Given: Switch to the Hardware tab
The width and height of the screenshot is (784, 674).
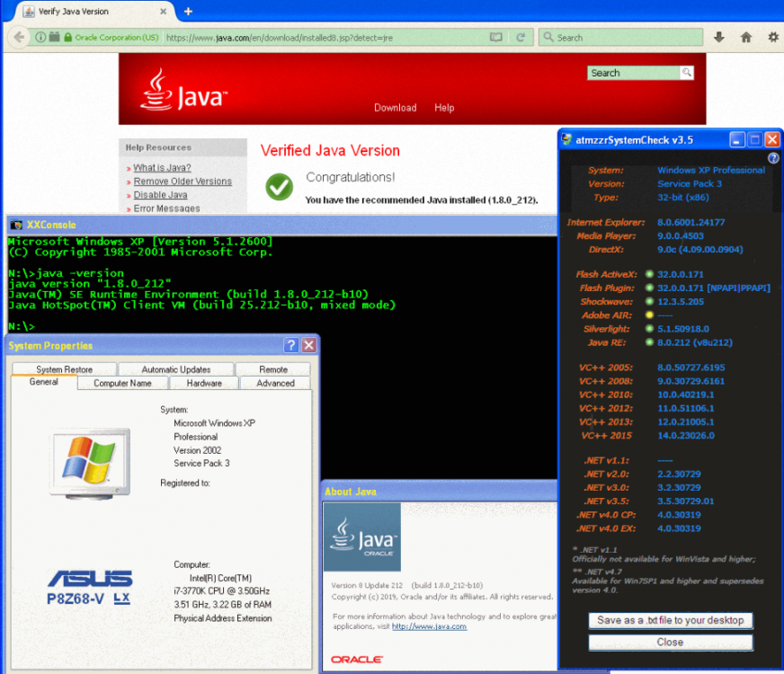Looking at the screenshot, I should click(204, 383).
